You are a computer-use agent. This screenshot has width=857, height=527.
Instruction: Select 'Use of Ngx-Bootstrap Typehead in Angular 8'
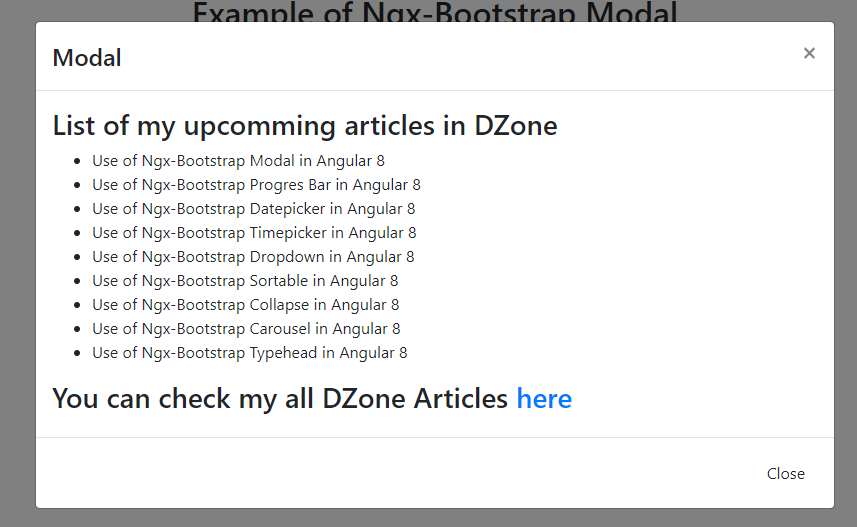250,353
